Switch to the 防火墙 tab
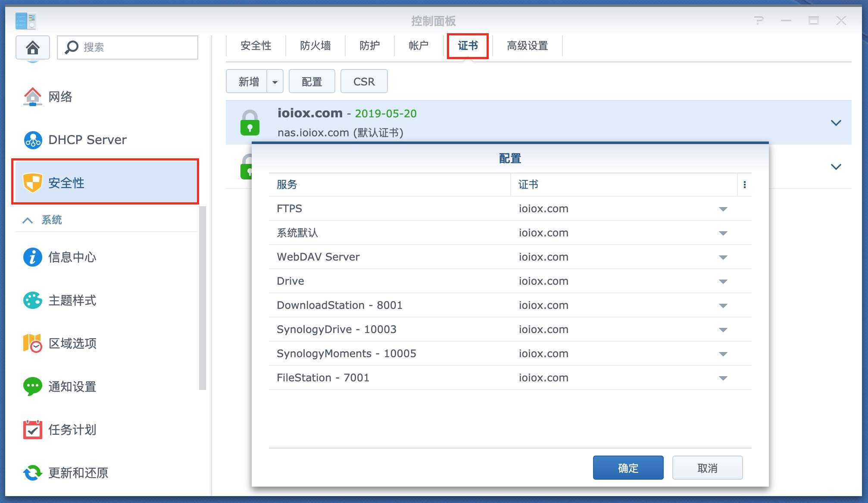 [315, 46]
